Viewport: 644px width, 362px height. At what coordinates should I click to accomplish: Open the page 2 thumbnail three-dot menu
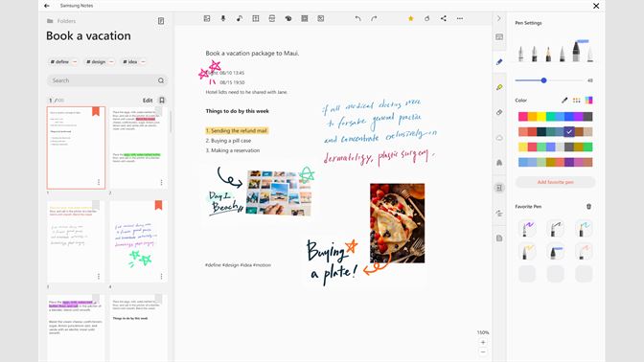point(161,182)
